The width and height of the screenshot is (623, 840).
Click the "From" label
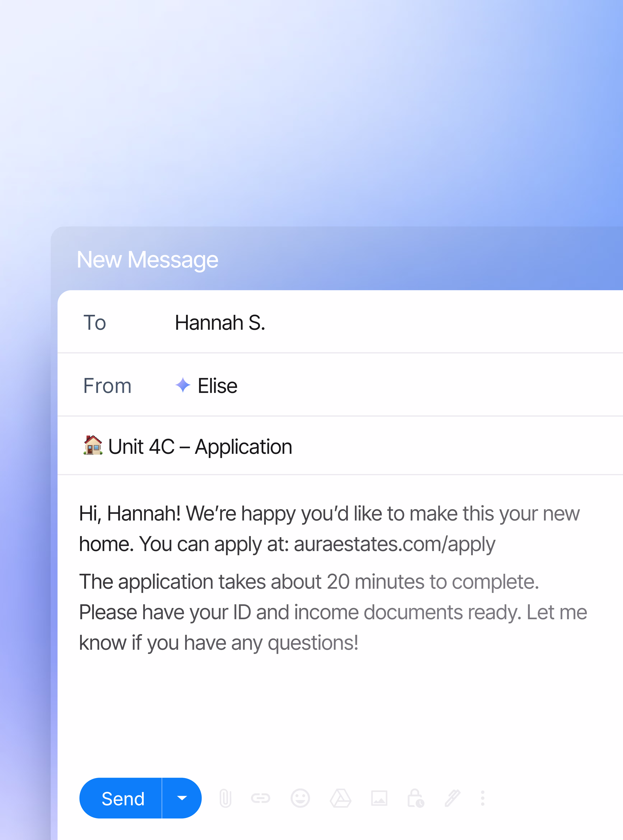(108, 386)
